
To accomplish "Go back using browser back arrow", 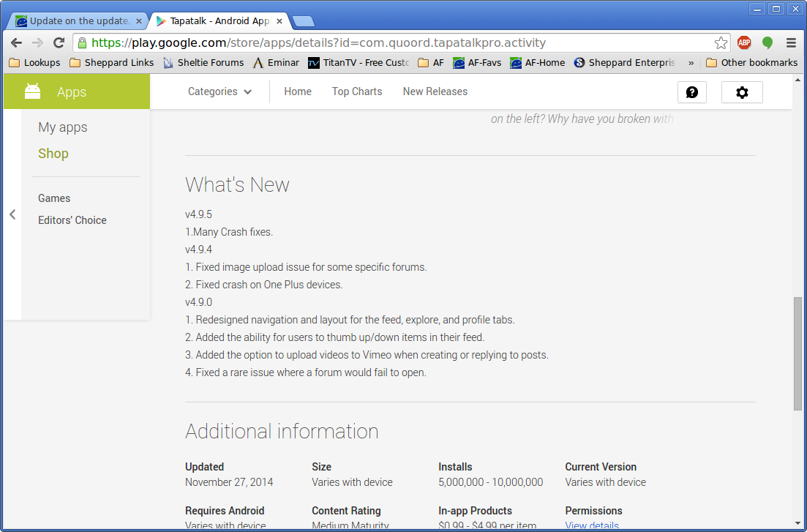I will point(17,42).
